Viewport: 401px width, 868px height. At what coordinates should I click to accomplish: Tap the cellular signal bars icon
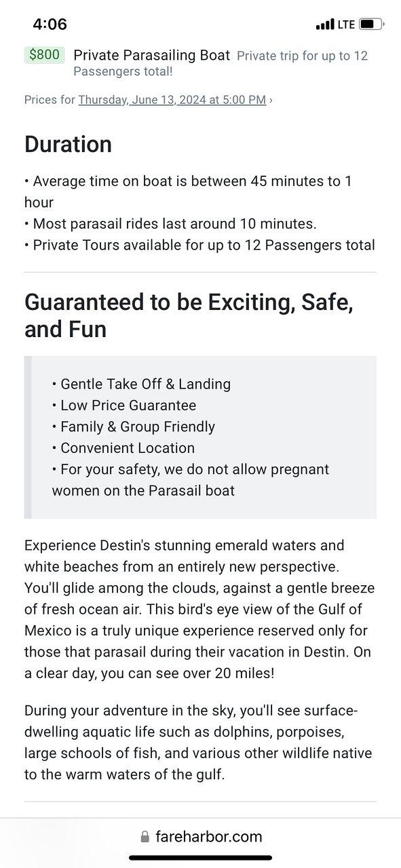point(325,25)
